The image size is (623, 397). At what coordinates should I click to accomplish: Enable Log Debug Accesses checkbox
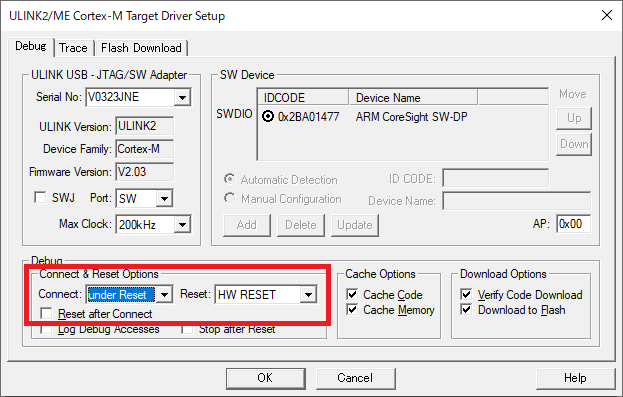46,329
